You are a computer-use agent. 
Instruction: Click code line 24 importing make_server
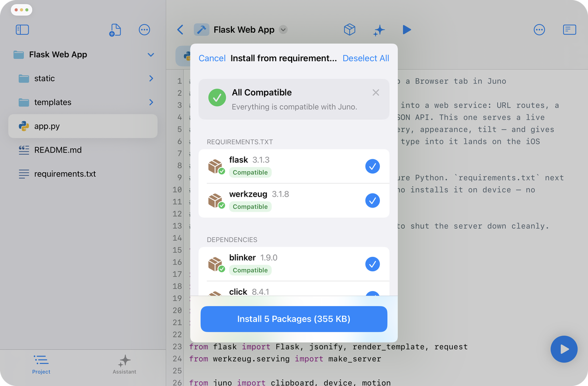click(x=285, y=359)
